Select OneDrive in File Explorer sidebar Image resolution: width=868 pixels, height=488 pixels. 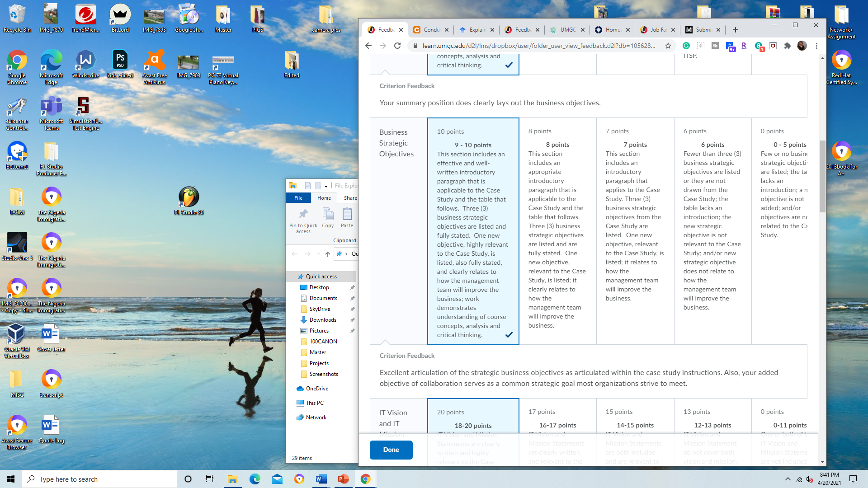(x=312, y=389)
